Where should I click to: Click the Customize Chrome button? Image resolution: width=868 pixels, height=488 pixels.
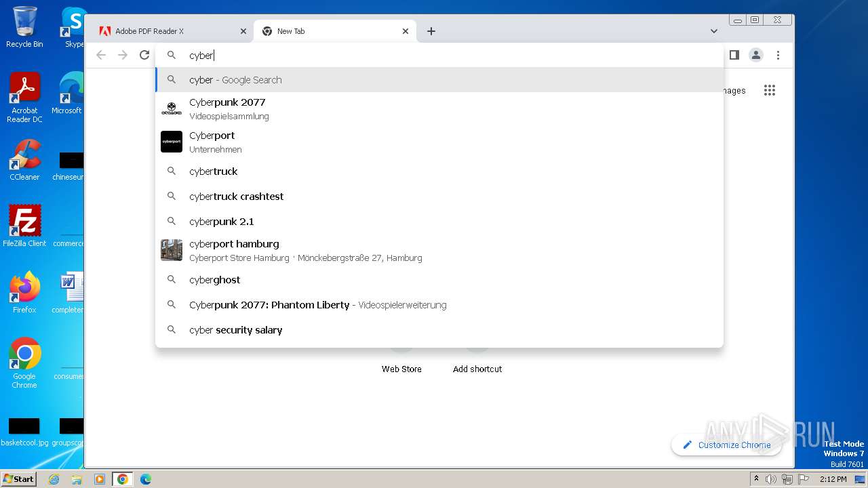(726, 445)
